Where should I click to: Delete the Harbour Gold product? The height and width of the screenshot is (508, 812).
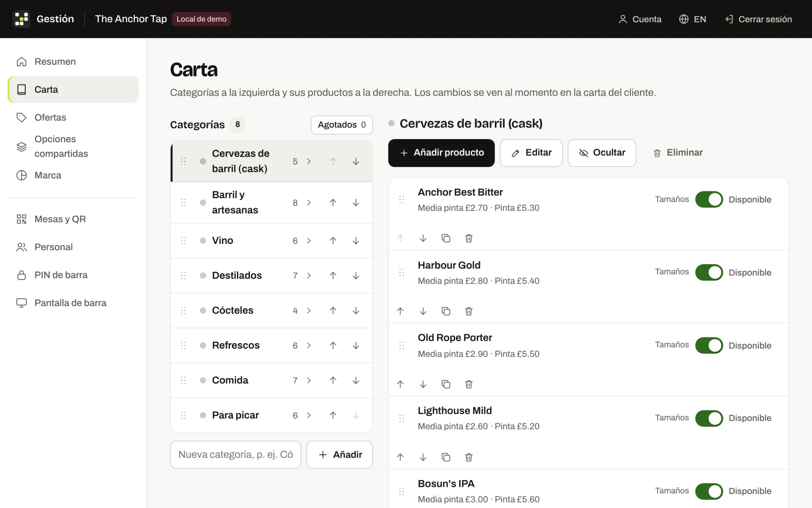coord(469,311)
